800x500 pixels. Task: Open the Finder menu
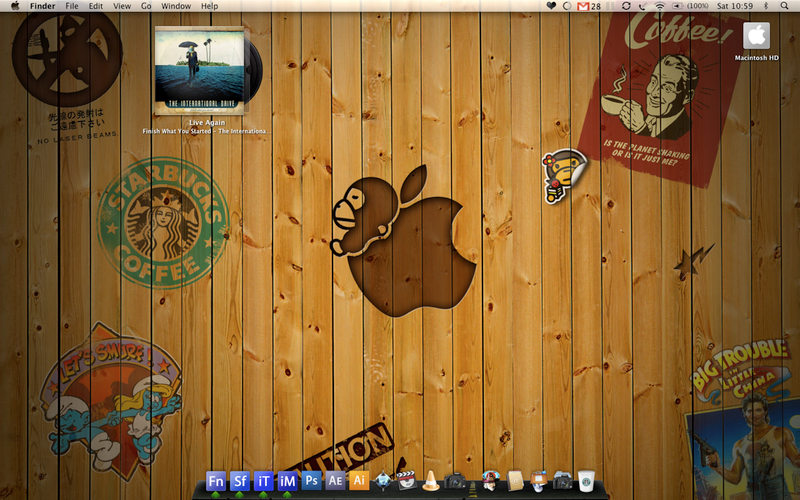[x=42, y=6]
